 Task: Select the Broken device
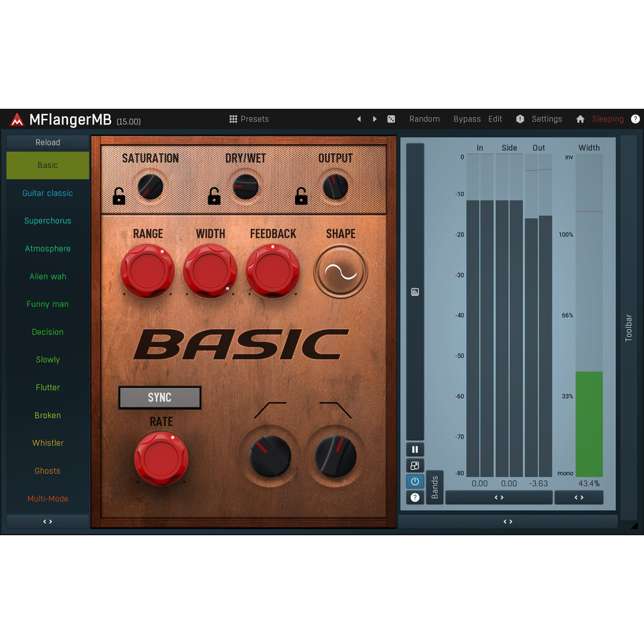pyautogui.click(x=48, y=415)
